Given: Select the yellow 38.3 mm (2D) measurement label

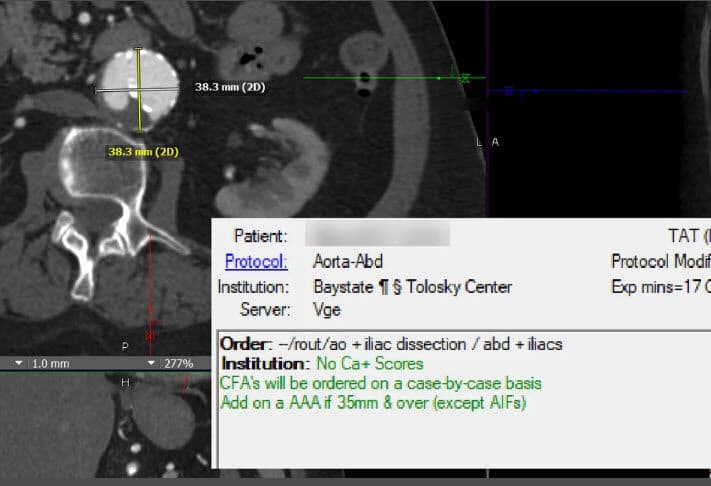Looking at the screenshot, I should pyautogui.click(x=143, y=151).
